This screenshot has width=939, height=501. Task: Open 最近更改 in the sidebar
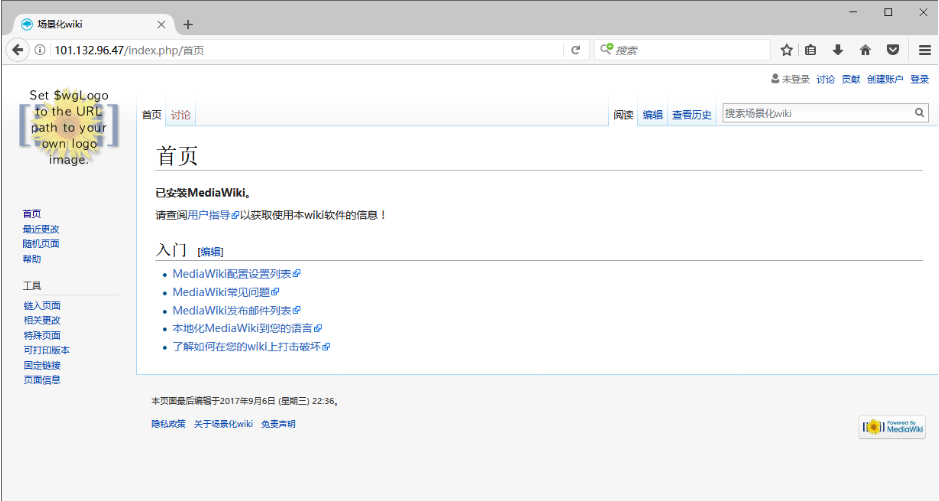coord(41,229)
